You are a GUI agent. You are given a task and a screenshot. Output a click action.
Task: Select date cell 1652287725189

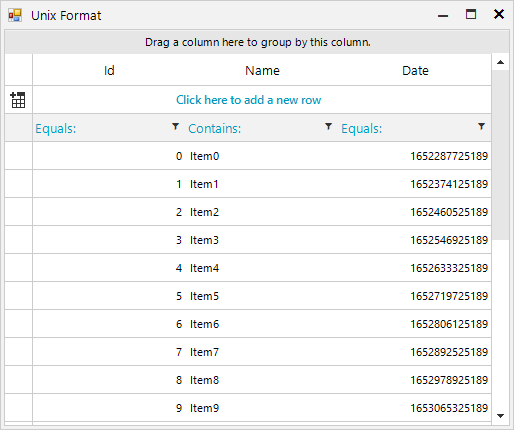(x=415, y=156)
